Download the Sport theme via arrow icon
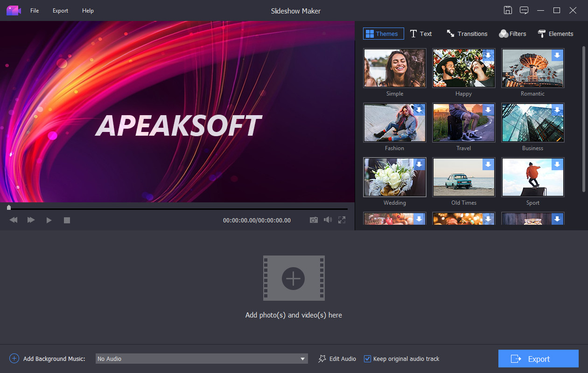 [x=557, y=165]
